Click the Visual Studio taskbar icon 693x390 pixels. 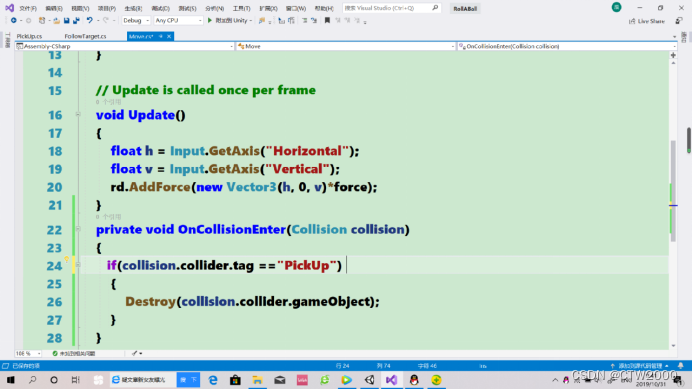(392, 380)
